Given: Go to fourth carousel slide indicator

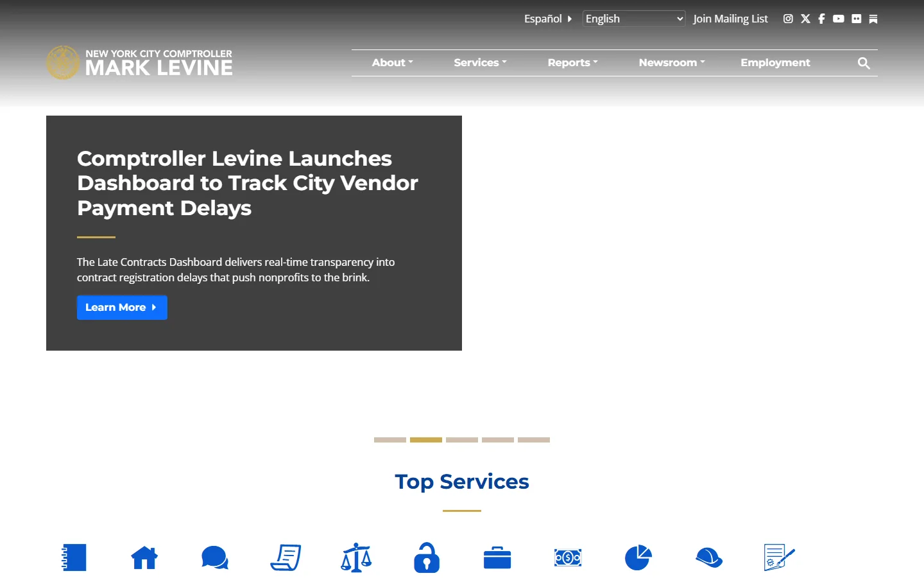Looking at the screenshot, I should (x=498, y=440).
